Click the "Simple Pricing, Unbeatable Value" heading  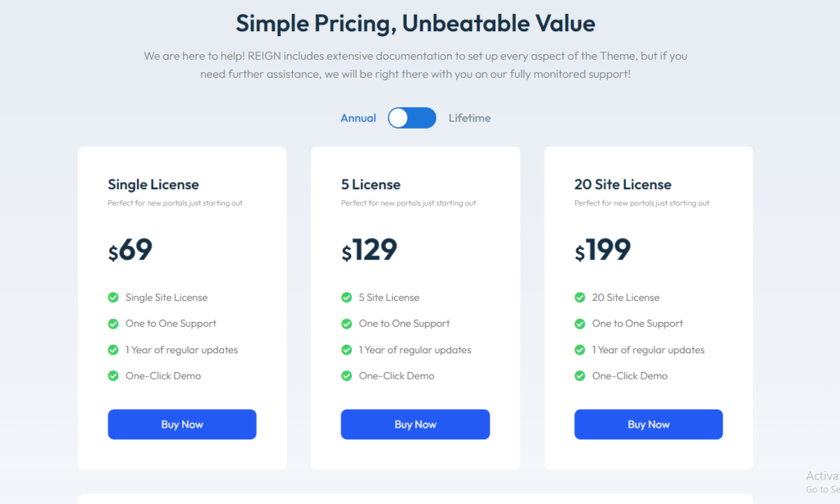(x=416, y=23)
